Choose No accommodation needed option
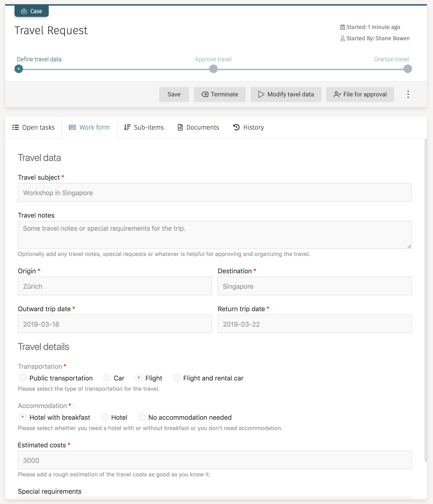The width and height of the screenshot is (433, 504). (142, 417)
